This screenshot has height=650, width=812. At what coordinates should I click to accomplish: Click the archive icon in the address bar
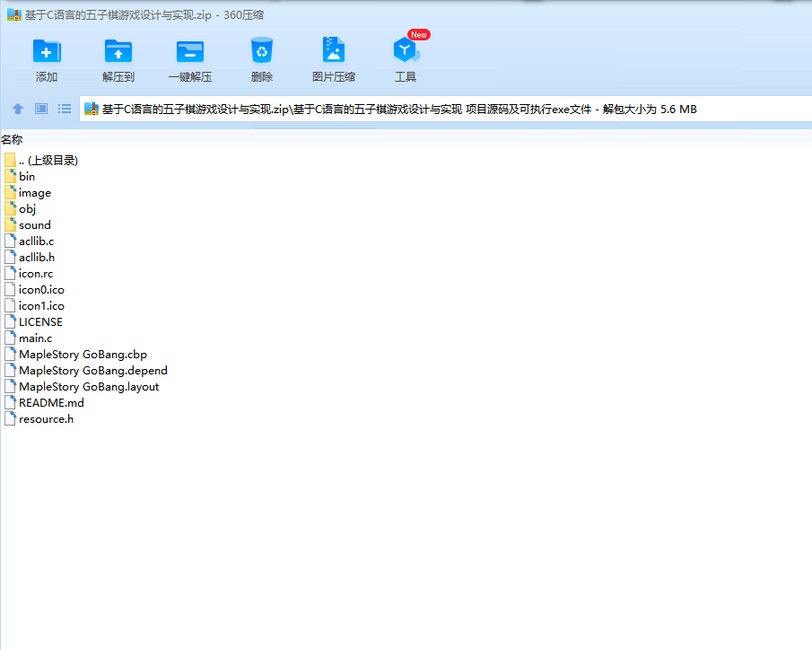tap(92, 109)
